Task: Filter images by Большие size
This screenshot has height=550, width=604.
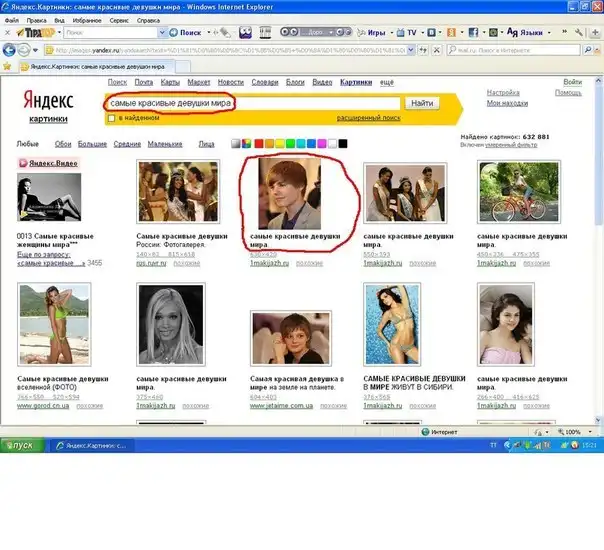Action: point(92,144)
